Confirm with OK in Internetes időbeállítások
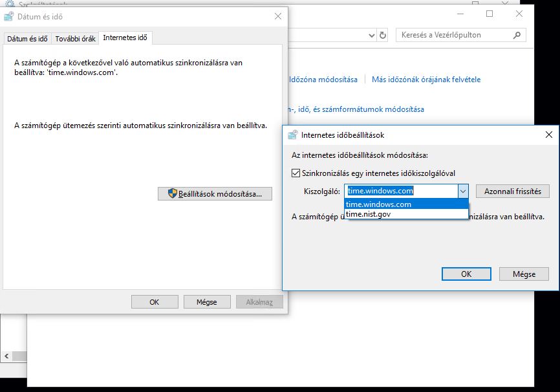 pyautogui.click(x=466, y=274)
